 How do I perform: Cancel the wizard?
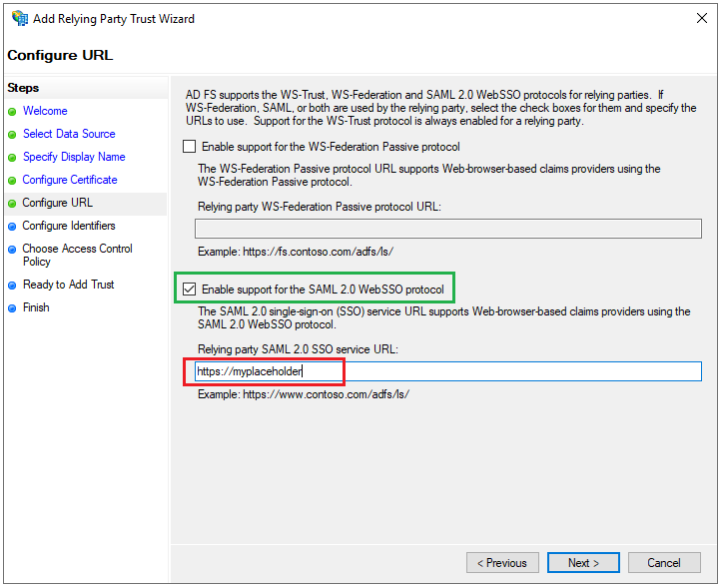point(664,563)
